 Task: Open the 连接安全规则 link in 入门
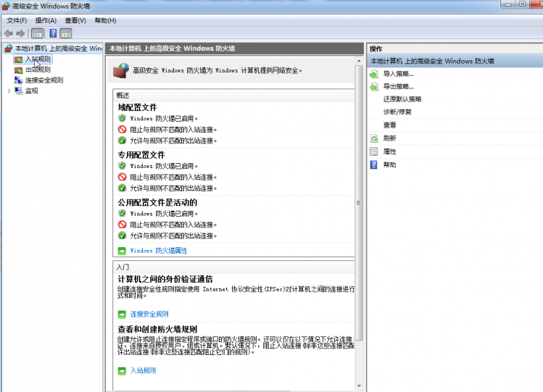click(x=149, y=314)
